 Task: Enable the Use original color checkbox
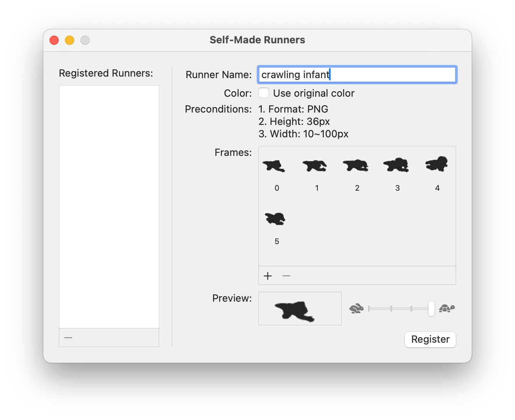(264, 93)
